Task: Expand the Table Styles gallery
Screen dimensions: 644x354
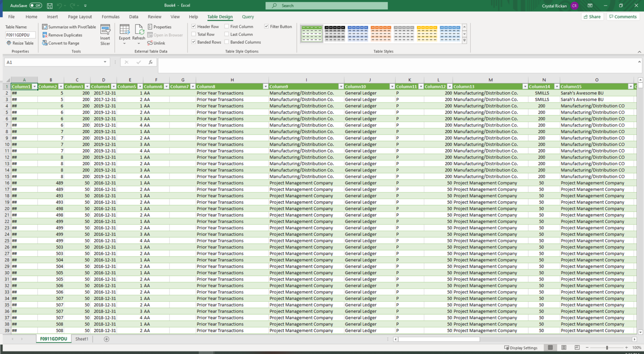Action: coord(464,40)
